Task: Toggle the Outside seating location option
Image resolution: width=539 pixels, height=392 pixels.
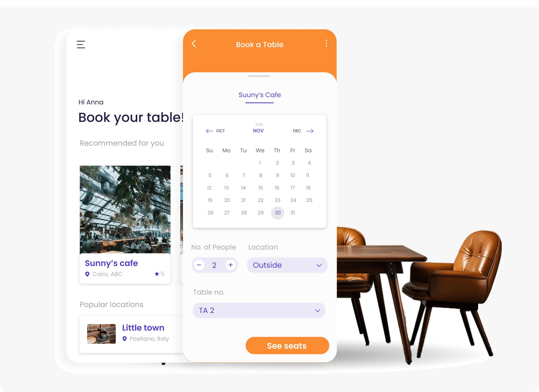Action: (287, 264)
